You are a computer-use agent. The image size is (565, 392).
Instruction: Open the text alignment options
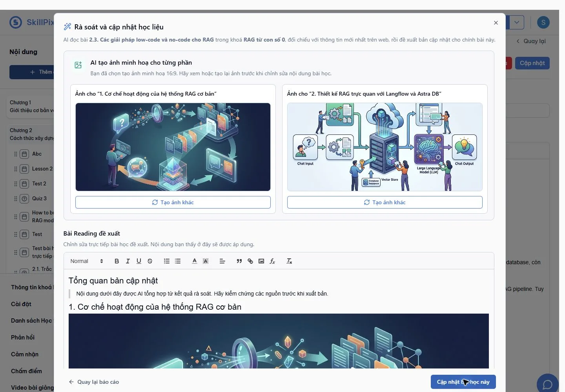(222, 261)
